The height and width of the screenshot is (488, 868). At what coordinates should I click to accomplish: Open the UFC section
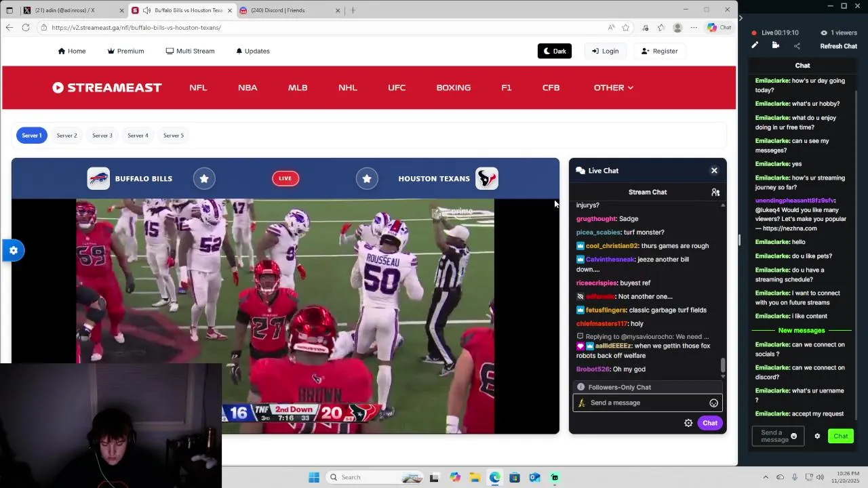(x=397, y=87)
